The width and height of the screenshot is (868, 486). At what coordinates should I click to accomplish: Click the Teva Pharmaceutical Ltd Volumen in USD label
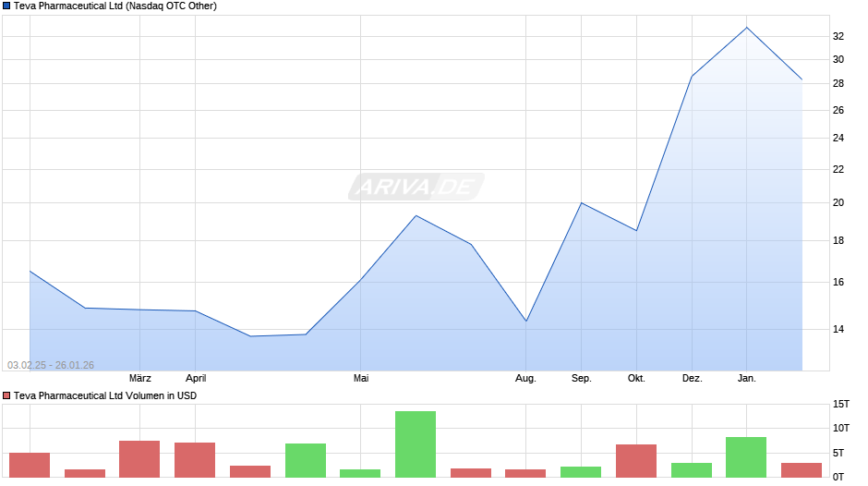(105, 395)
